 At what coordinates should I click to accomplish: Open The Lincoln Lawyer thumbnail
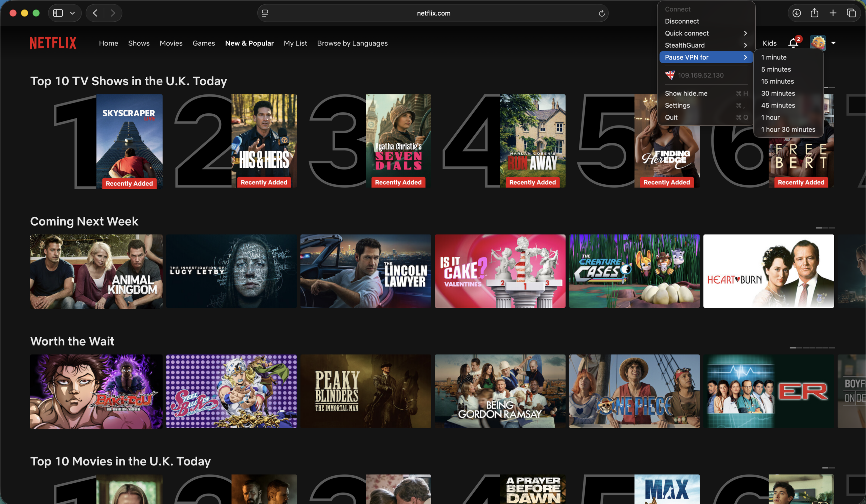tap(366, 271)
